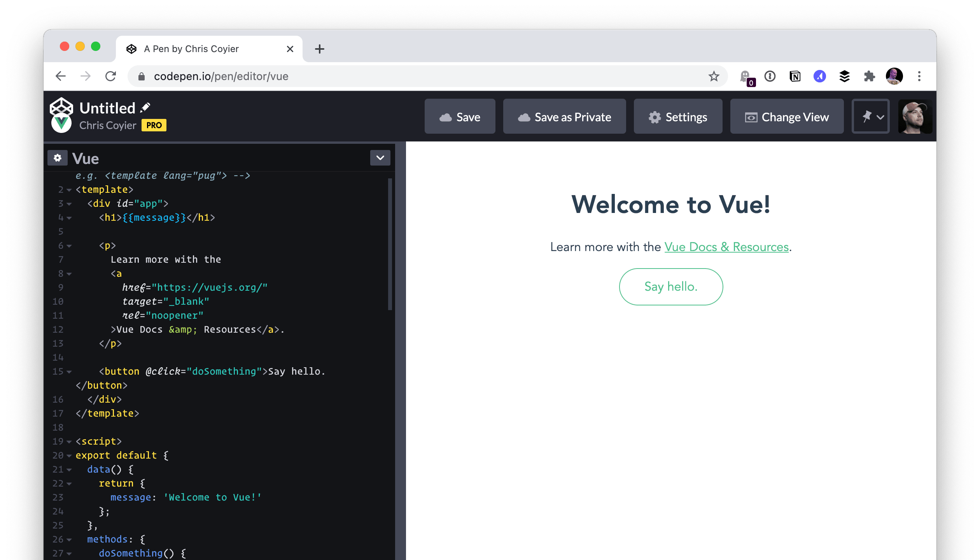Bookmark page with star icon
This screenshot has width=980, height=560.
[x=714, y=76]
